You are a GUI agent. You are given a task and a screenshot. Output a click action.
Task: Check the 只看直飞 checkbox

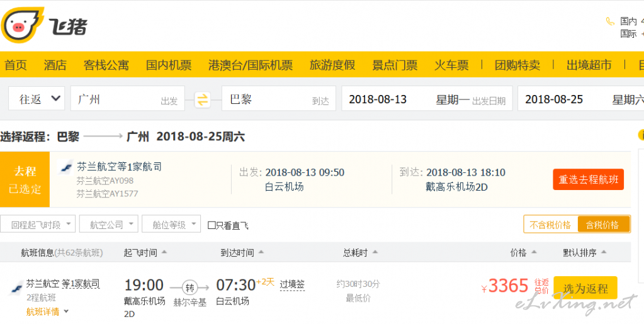coord(212,225)
